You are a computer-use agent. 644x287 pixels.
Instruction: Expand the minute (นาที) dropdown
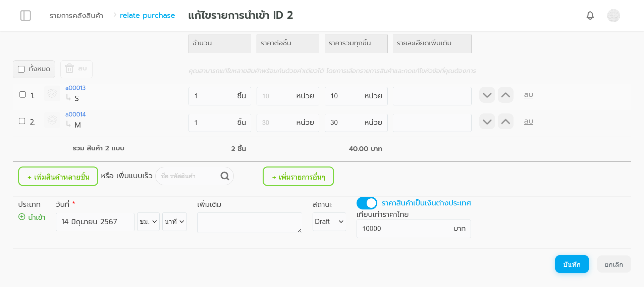(174, 222)
